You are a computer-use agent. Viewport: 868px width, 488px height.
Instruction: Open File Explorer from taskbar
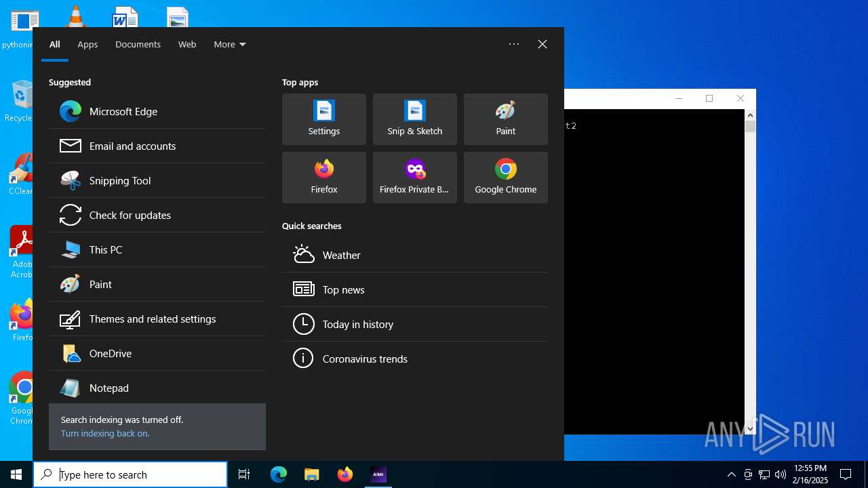click(x=312, y=474)
